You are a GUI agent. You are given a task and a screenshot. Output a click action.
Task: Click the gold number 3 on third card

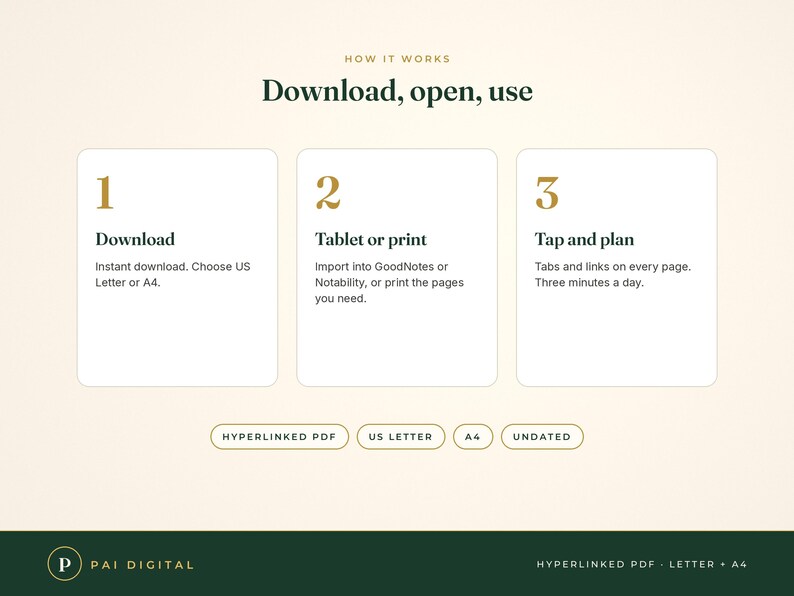[x=547, y=193]
